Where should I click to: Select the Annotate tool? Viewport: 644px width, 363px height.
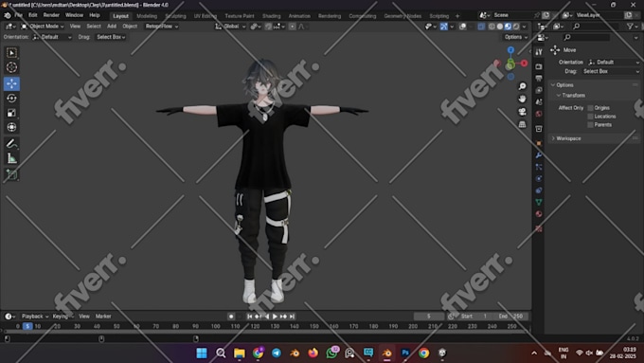coord(11,143)
